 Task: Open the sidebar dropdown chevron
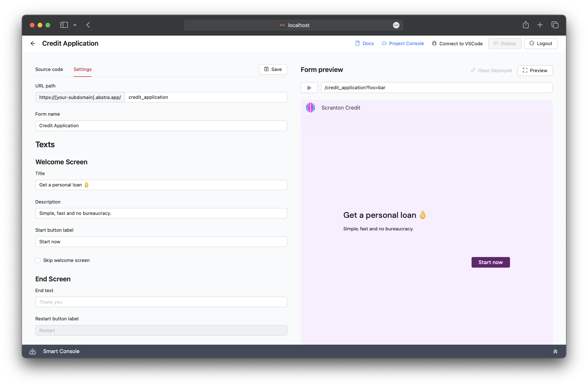click(x=75, y=25)
